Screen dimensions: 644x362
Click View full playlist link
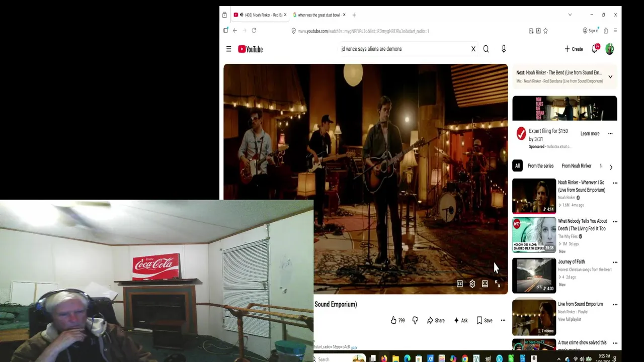(x=570, y=319)
